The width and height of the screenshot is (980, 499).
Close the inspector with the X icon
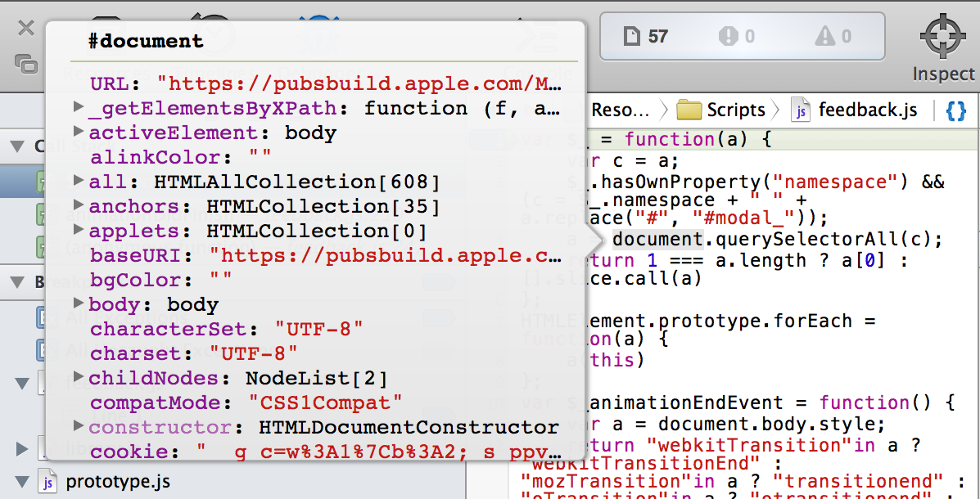click(25, 29)
